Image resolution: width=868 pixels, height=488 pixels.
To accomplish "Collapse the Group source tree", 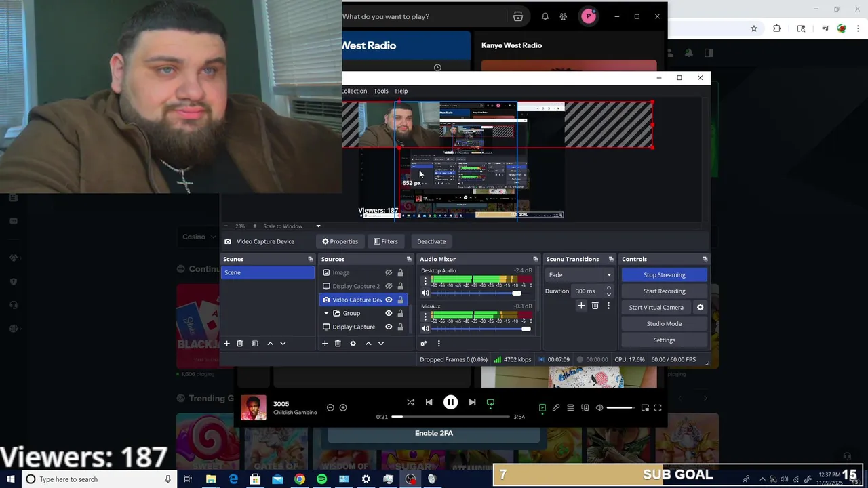I will (x=326, y=313).
